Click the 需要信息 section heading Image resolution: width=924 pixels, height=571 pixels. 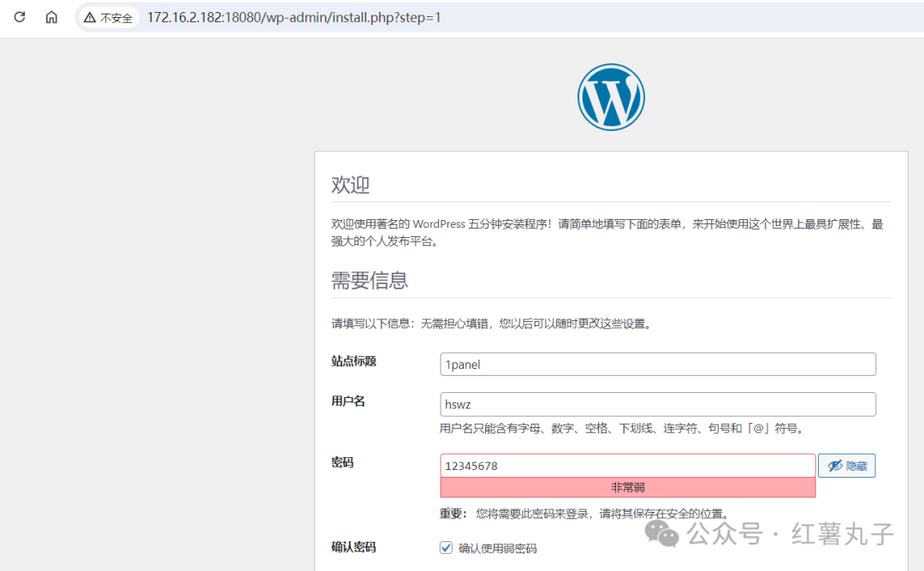[370, 280]
